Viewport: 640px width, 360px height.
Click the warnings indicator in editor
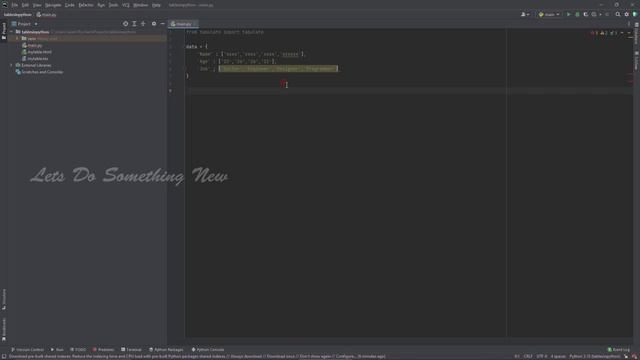604,33
